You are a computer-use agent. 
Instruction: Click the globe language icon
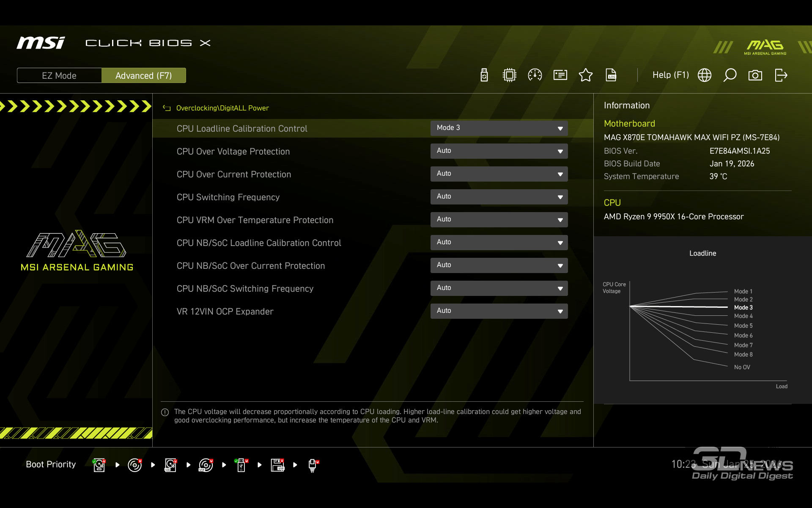(705, 75)
